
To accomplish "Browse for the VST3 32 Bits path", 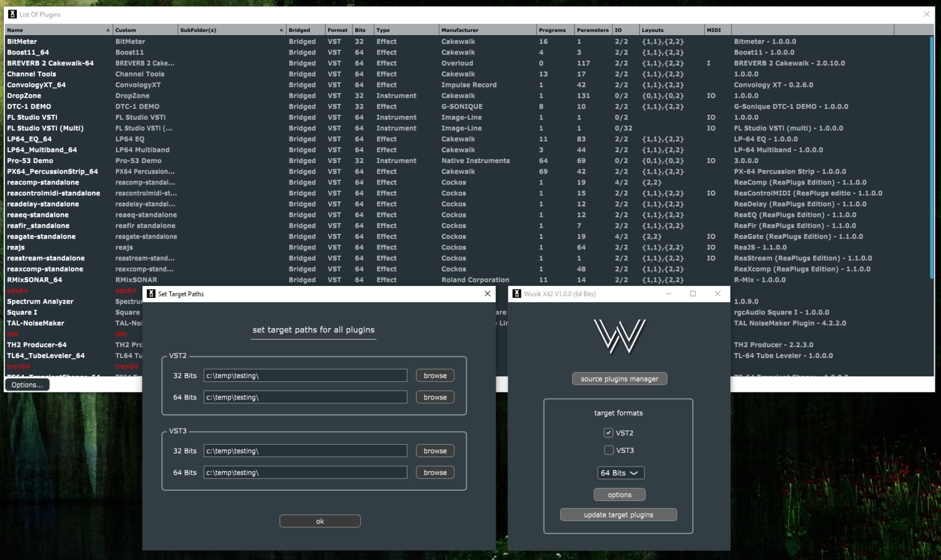I will coord(435,451).
